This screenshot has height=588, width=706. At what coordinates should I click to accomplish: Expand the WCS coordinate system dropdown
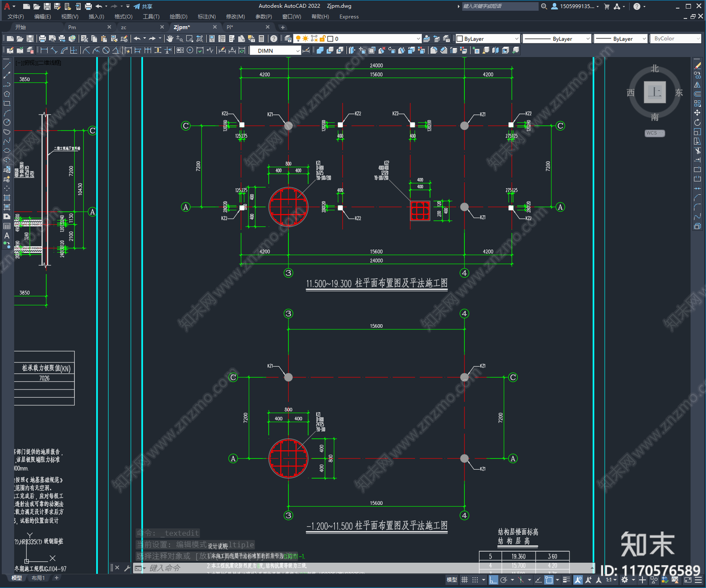pyautogui.click(x=655, y=133)
